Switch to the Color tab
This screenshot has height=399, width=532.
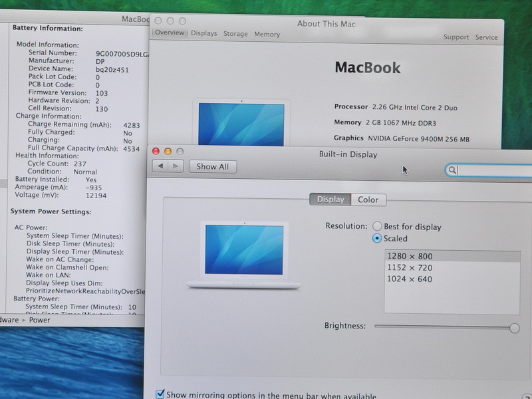[x=368, y=199]
